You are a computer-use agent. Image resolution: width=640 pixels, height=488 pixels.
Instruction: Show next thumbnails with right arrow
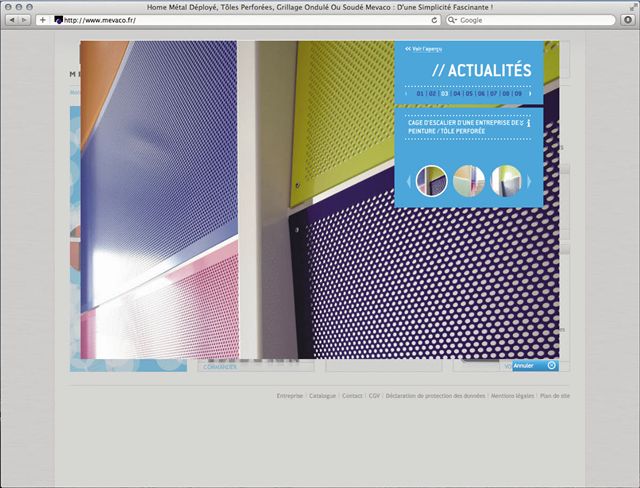[x=529, y=181]
